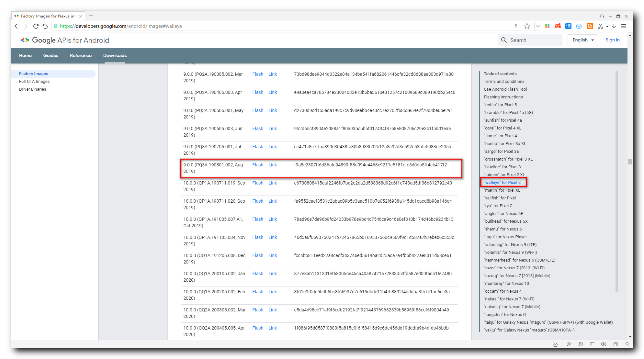Click Flash link for PQ3A.190801.002 Aug 2019
Image resolution: width=644 pixels, height=359 pixels.
(x=257, y=165)
